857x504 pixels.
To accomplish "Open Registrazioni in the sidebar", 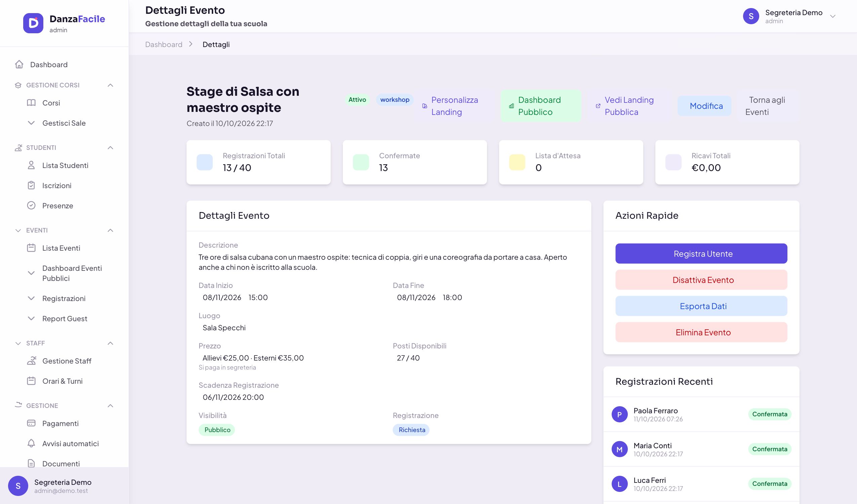I will [x=64, y=299].
